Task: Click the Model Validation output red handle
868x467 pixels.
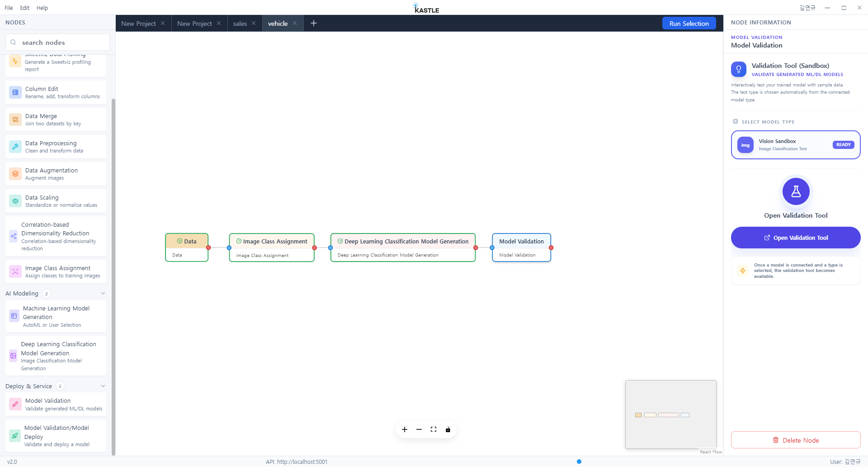Action: click(551, 248)
